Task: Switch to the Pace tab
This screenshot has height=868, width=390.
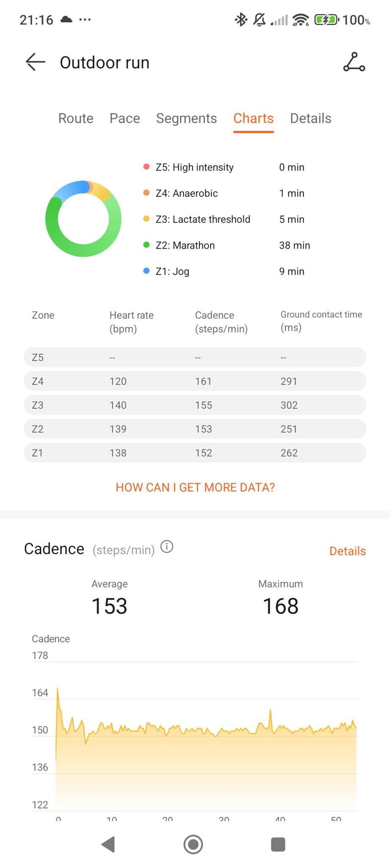Action: pyautogui.click(x=124, y=118)
